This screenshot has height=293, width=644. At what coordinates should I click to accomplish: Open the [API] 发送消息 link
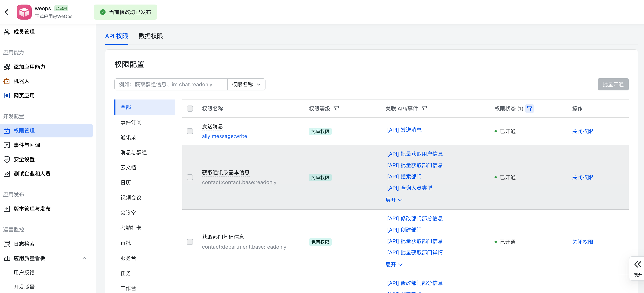click(404, 130)
